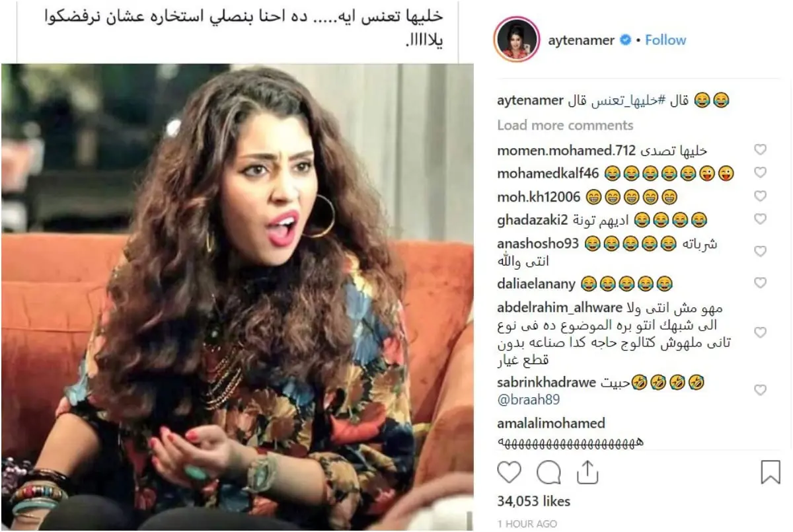Like ghadazaki2's comment heart
This screenshot has height=532, width=793.
coord(760,219)
